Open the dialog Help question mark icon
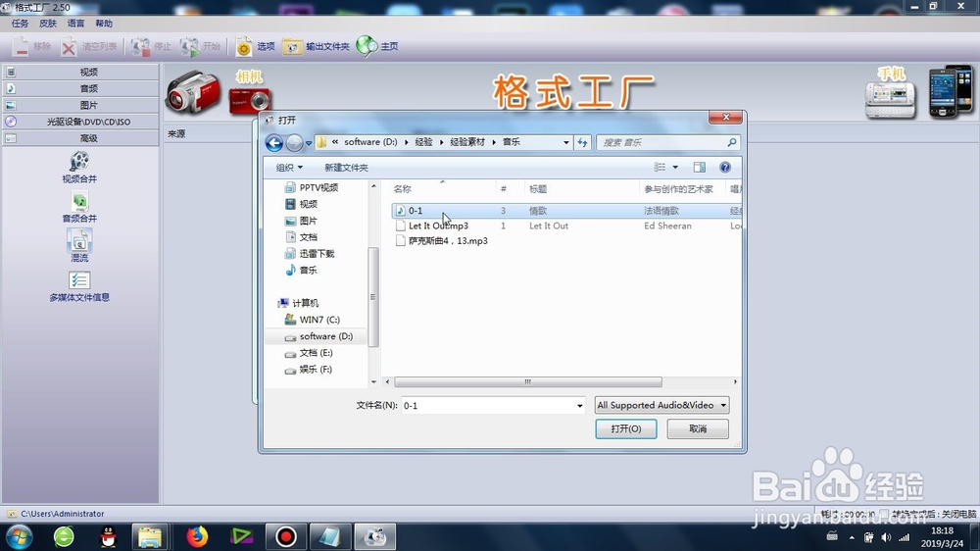The height and width of the screenshot is (551, 980). click(x=725, y=167)
